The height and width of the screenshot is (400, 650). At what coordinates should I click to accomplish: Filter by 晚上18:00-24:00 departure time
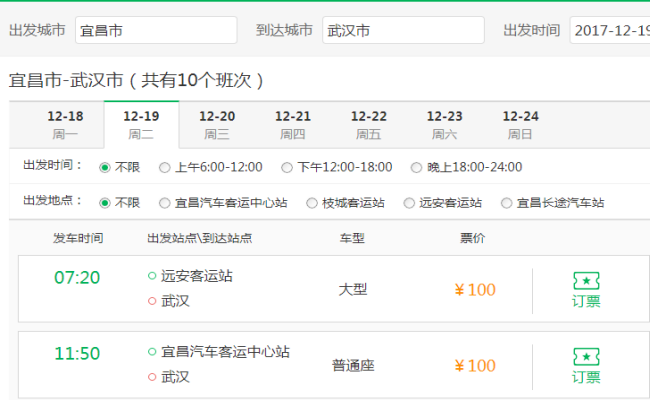click(416, 167)
